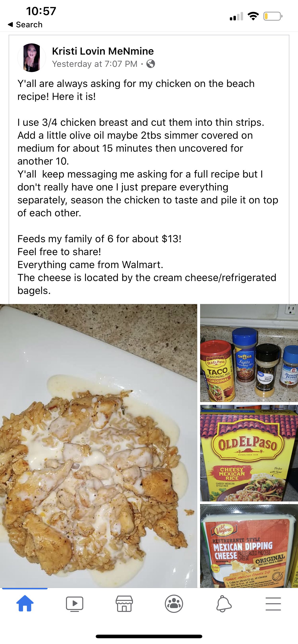The image size is (298, 644).
Task: Tap the public globe privacy icon
Action: 150,64
